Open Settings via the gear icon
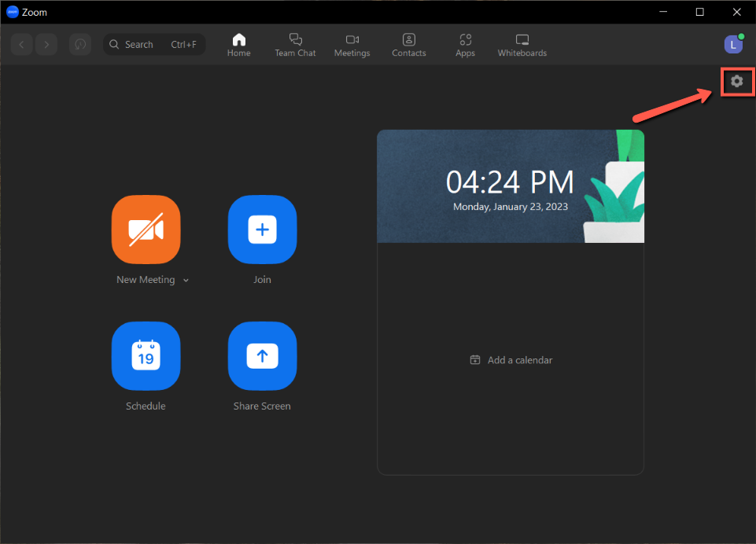Image resolution: width=756 pixels, height=544 pixels. [736, 82]
